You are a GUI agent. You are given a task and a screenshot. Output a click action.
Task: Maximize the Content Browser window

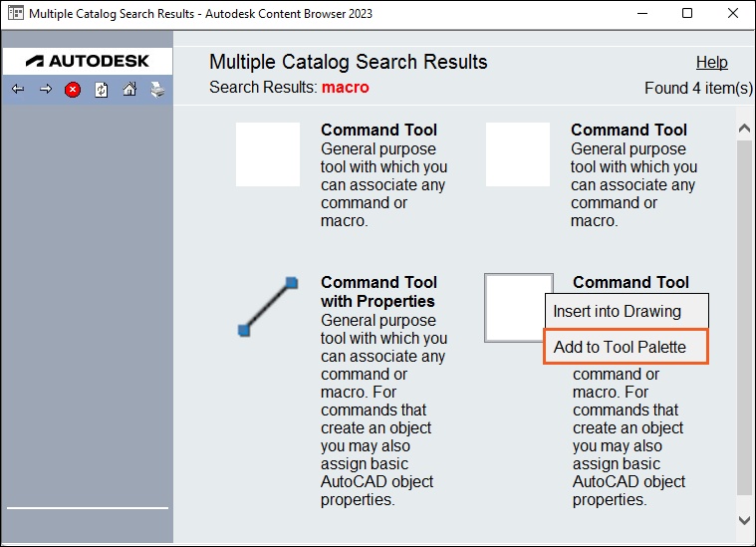coord(687,14)
